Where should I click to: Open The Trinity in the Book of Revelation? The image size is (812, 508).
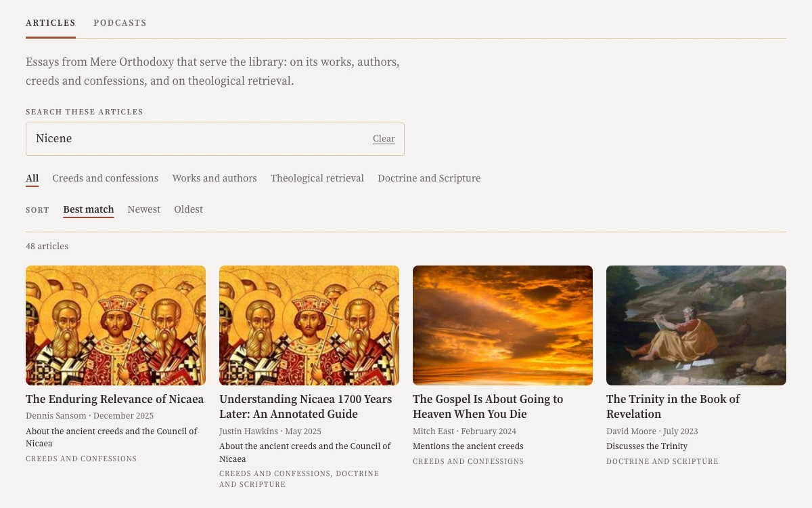click(x=673, y=406)
